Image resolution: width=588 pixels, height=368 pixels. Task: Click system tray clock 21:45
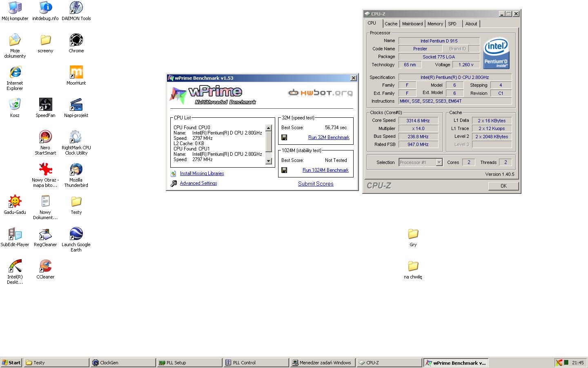(x=578, y=363)
